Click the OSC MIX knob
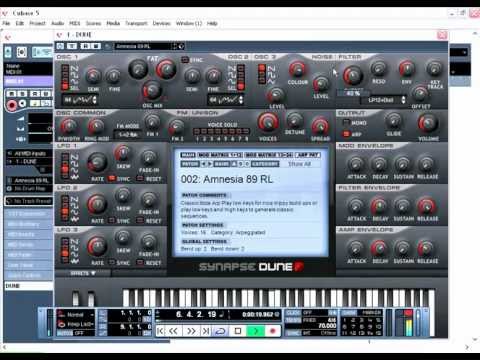This screenshot has width=480, height=360. tap(152, 91)
